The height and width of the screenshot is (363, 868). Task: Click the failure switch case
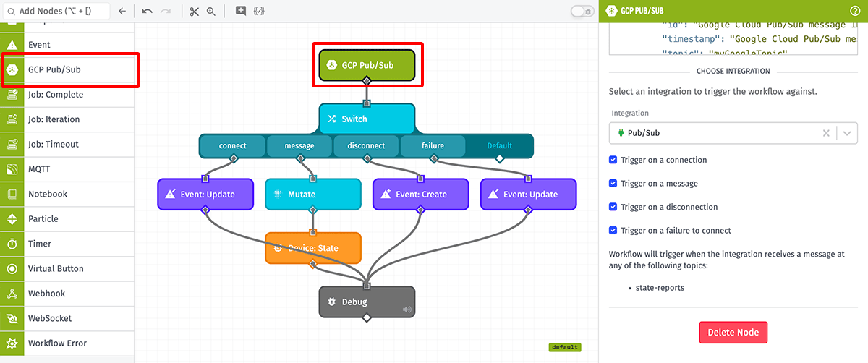(433, 145)
